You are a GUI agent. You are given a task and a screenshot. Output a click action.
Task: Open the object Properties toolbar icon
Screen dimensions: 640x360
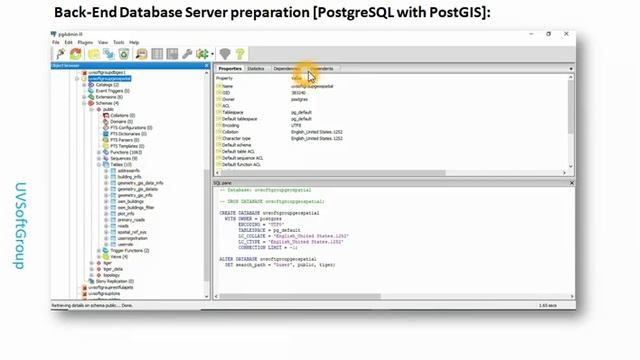[93, 54]
